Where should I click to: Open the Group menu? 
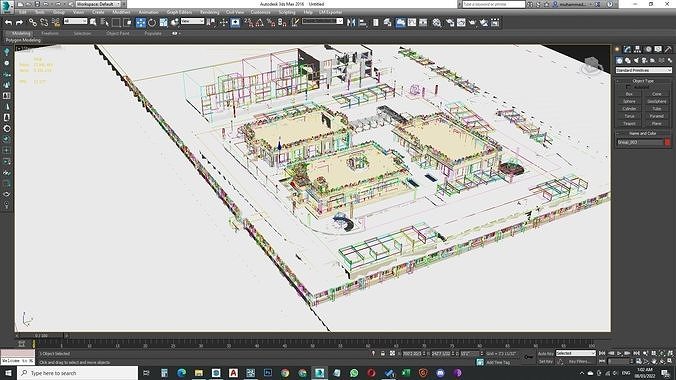tap(59, 12)
